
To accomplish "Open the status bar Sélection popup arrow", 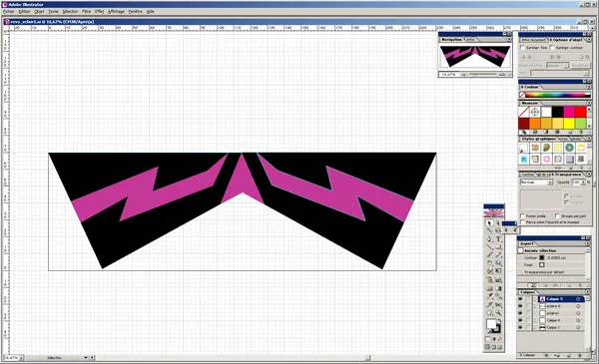I will [x=86, y=358].
